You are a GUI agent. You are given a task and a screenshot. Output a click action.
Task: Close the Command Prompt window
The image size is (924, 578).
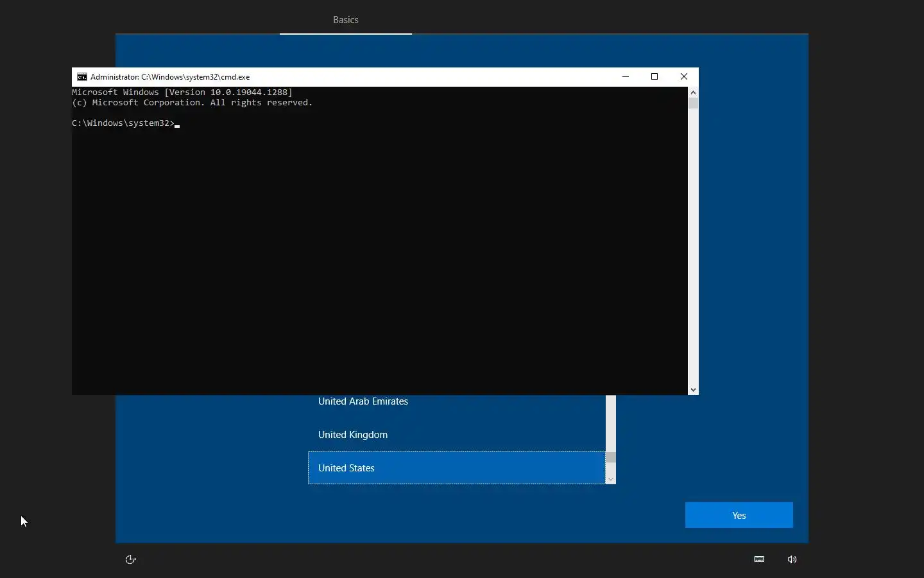point(685,76)
